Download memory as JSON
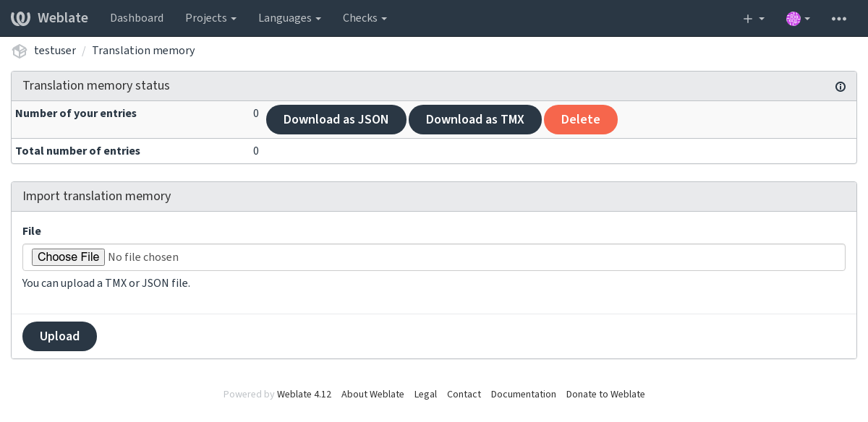Viewport: 868px width, 422px height. pyautogui.click(x=336, y=119)
